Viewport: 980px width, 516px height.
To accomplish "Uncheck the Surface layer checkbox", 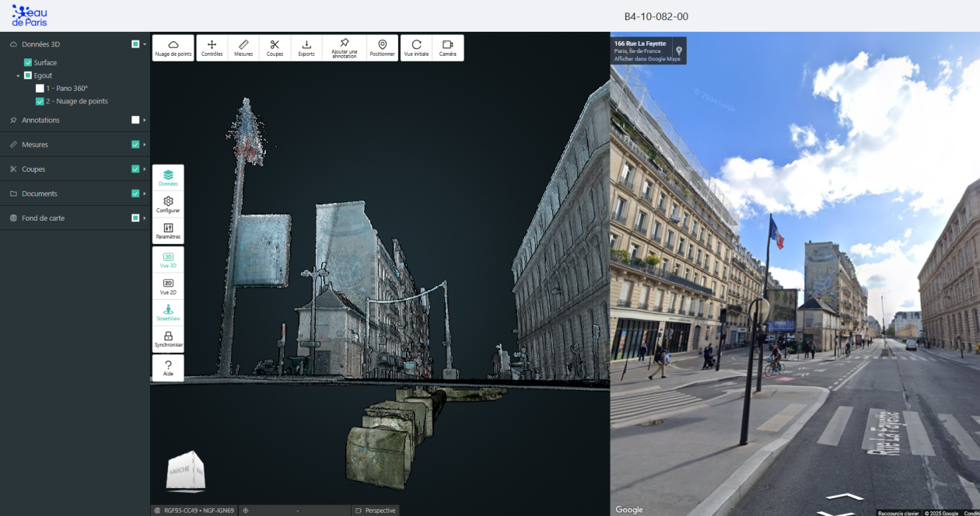I will pos(28,62).
